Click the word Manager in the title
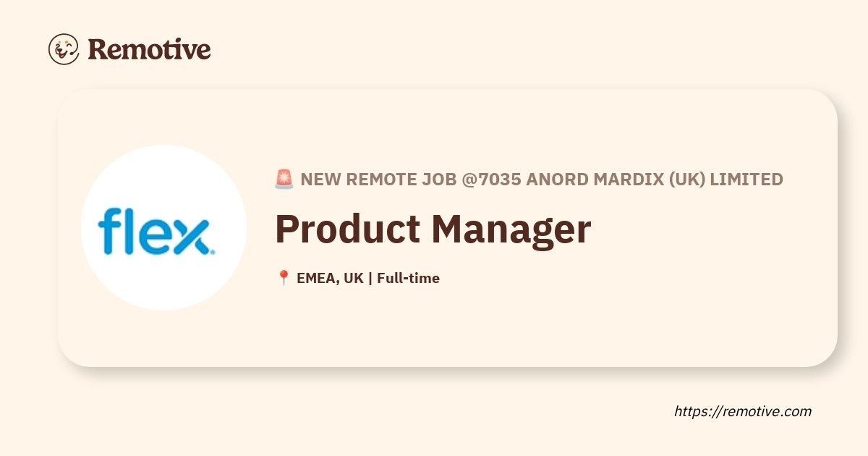 click(511, 229)
